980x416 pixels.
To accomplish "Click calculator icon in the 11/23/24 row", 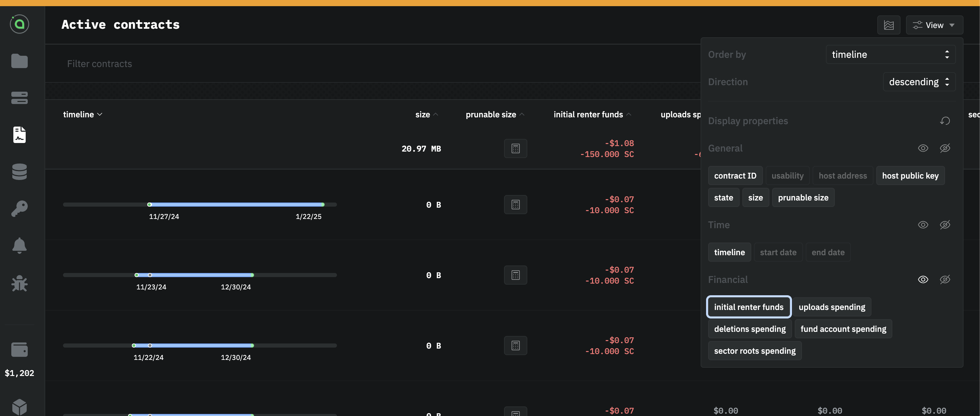I will pyautogui.click(x=515, y=275).
